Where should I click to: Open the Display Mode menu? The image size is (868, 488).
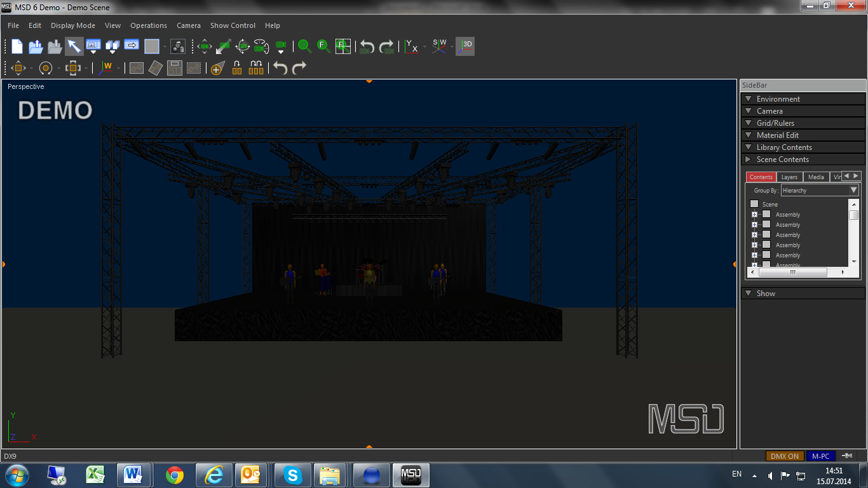pyautogui.click(x=73, y=25)
